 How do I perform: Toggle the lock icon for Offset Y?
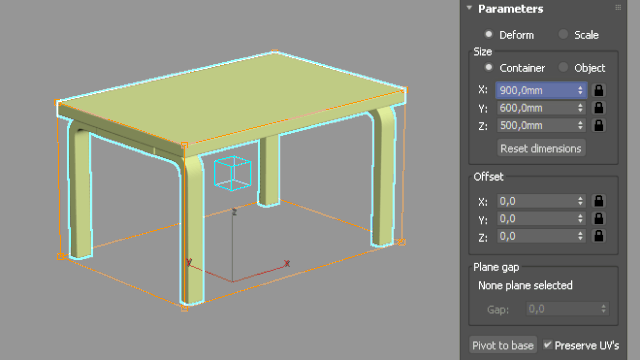pyautogui.click(x=599, y=218)
